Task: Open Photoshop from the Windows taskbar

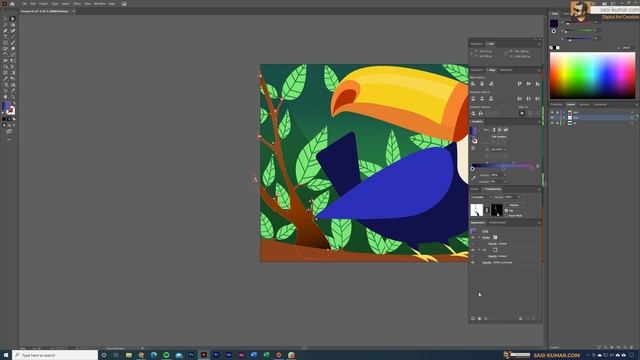Action: (191, 355)
